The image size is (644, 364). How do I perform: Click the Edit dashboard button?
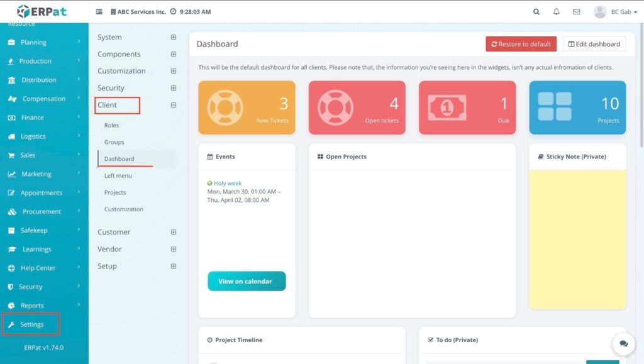pyautogui.click(x=594, y=44)
